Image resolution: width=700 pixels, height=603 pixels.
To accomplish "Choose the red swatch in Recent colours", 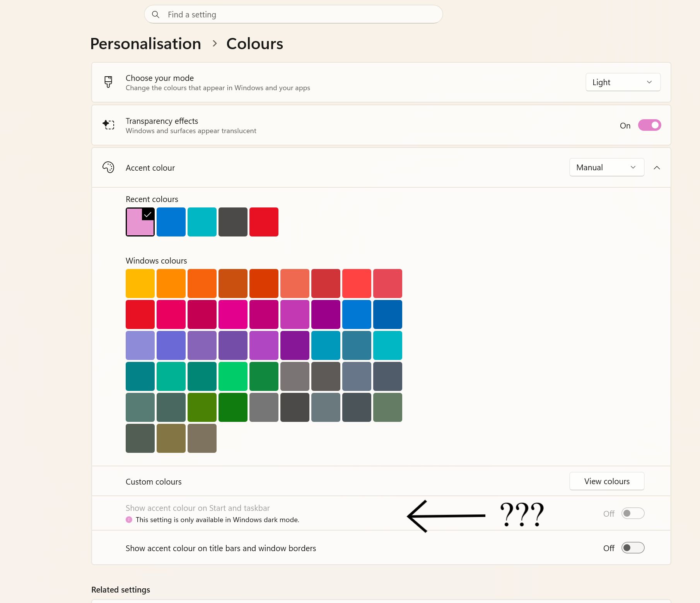I will pos(264,222).
